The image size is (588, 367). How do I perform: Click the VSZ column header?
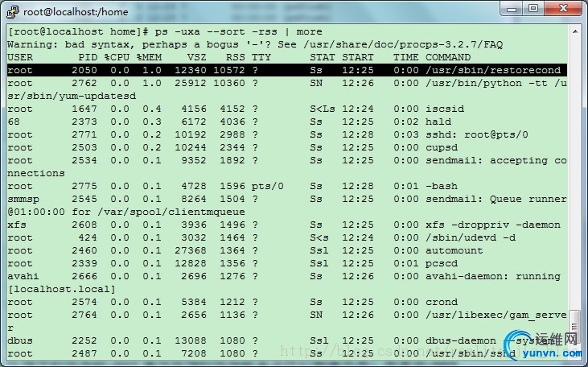[x=197, y=57]
